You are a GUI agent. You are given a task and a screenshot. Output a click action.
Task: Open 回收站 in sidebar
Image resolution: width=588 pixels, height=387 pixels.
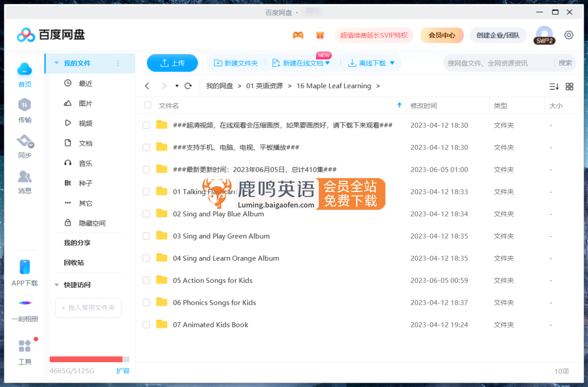(74, 263)
